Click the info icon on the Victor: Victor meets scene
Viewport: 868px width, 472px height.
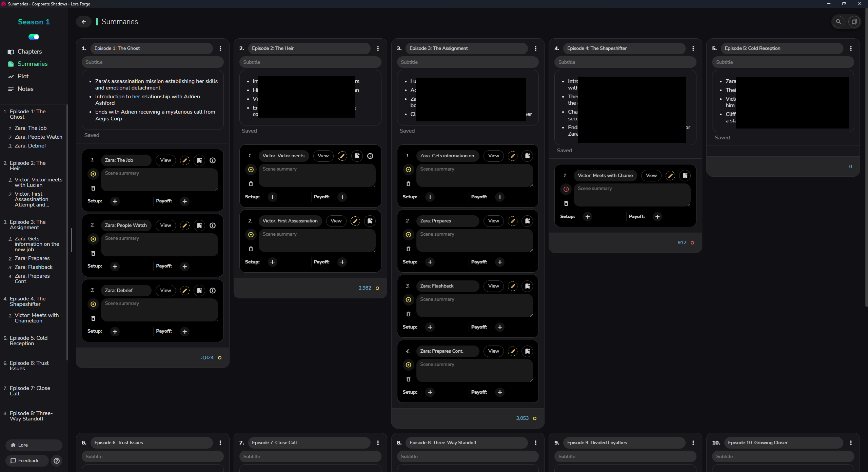[x=370, y=156]
